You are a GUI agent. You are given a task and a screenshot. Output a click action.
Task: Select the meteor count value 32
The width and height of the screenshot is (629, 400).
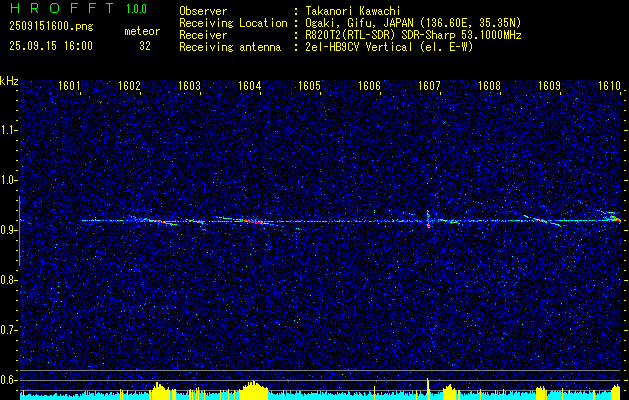pos(145,46)
